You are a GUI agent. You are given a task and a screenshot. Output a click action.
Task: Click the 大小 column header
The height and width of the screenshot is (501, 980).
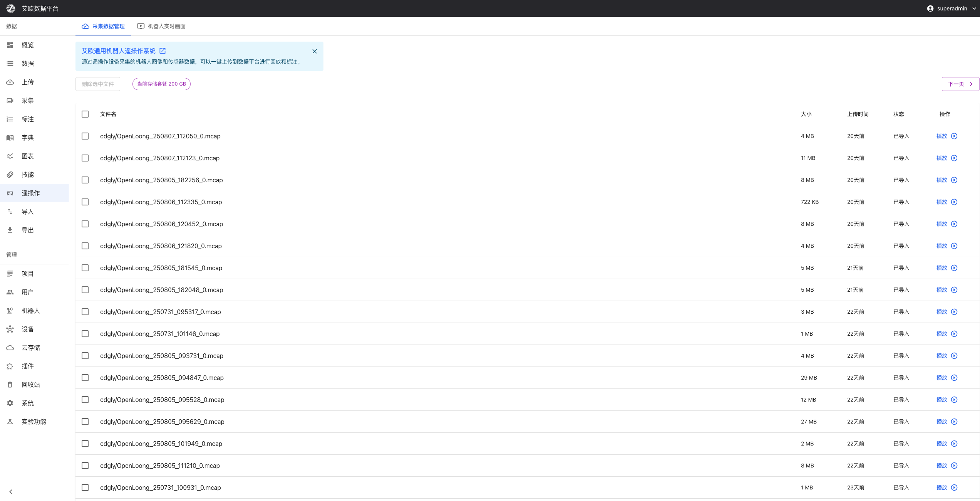pyautogui.click(x=806, y=114)
